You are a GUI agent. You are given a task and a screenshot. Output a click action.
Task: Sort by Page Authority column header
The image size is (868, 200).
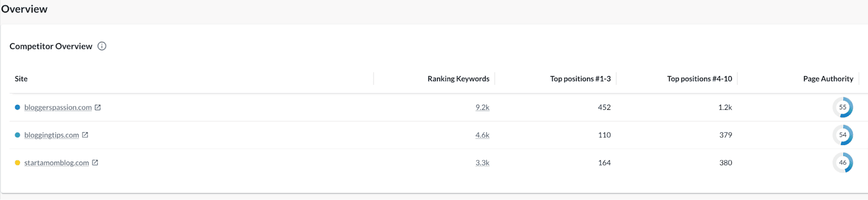point(828,79)
